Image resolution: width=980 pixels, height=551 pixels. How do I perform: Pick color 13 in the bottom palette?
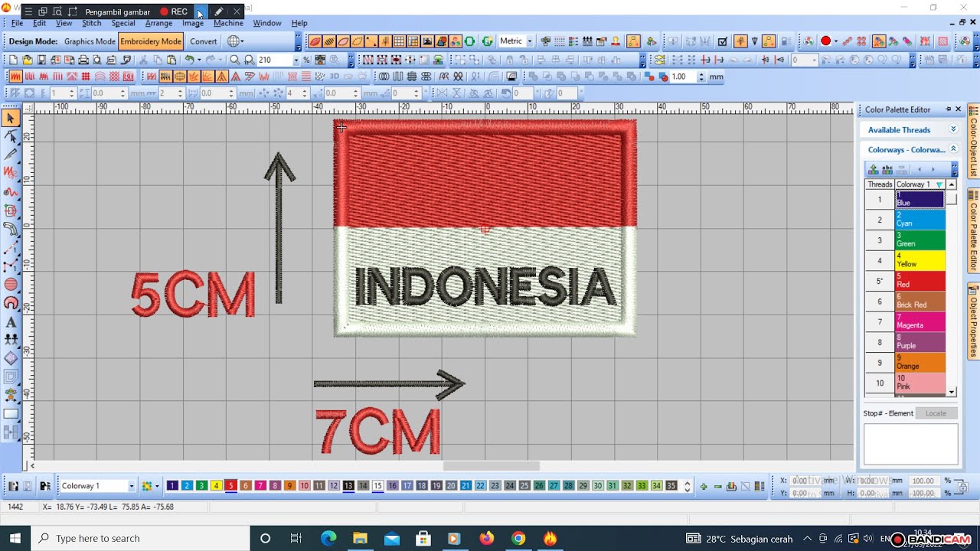click(348, 486)
